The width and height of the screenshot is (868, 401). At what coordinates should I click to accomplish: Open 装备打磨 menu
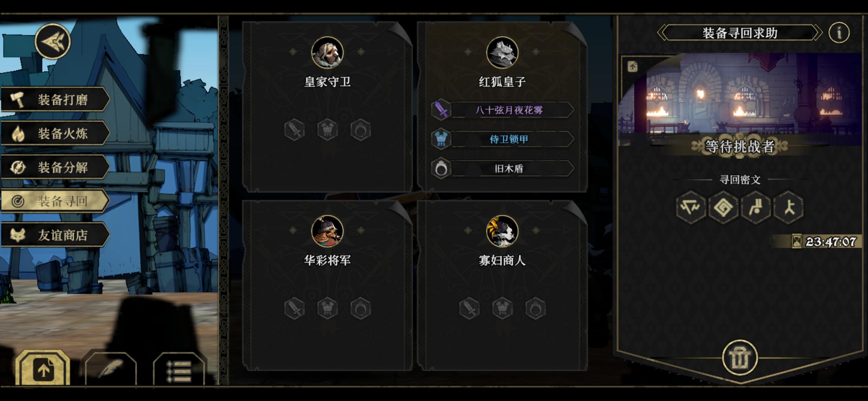click(56, 100)
